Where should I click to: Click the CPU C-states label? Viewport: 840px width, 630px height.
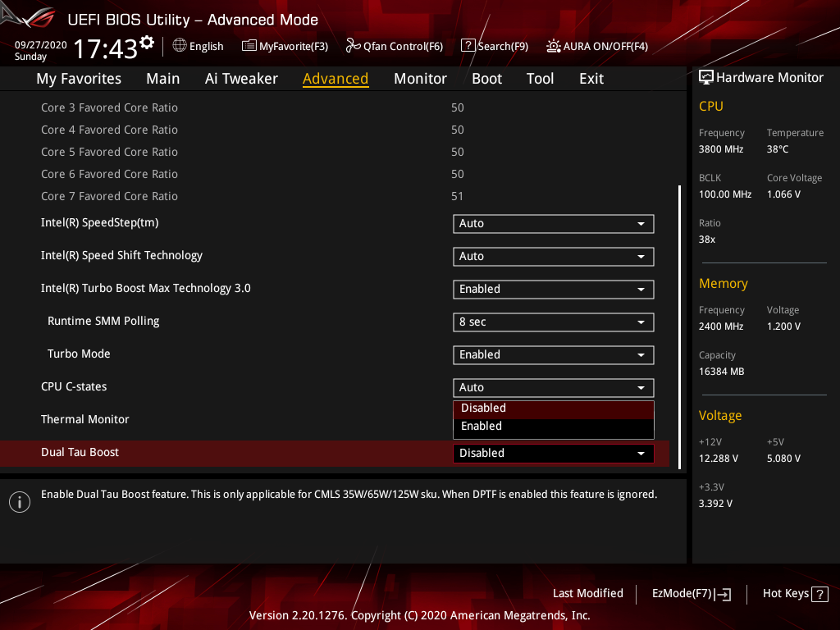click(x=74, y=387)
